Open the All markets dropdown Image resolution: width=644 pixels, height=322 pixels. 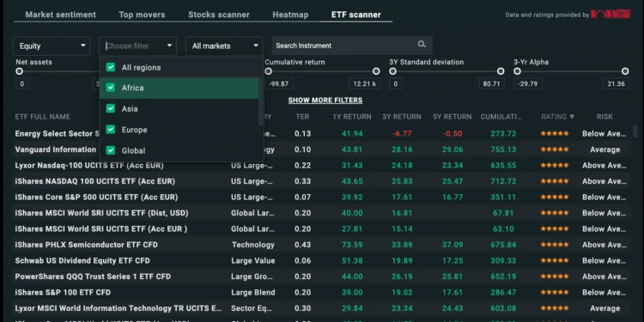[224, 46]
